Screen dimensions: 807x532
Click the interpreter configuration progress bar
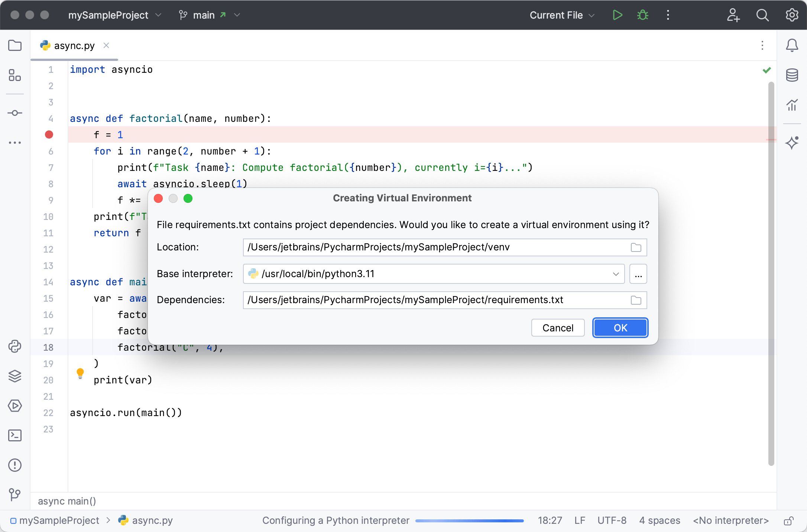click(x=469, y=520)
